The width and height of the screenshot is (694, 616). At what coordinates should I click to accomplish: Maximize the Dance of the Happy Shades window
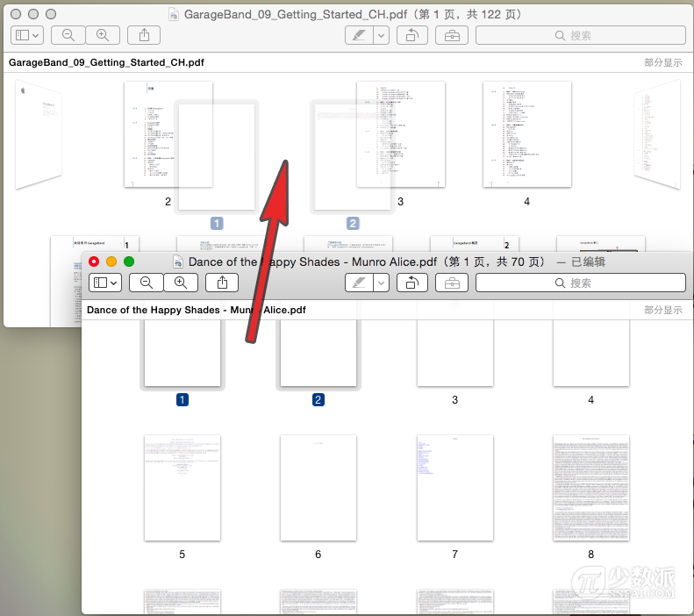(x=129, y=261)
